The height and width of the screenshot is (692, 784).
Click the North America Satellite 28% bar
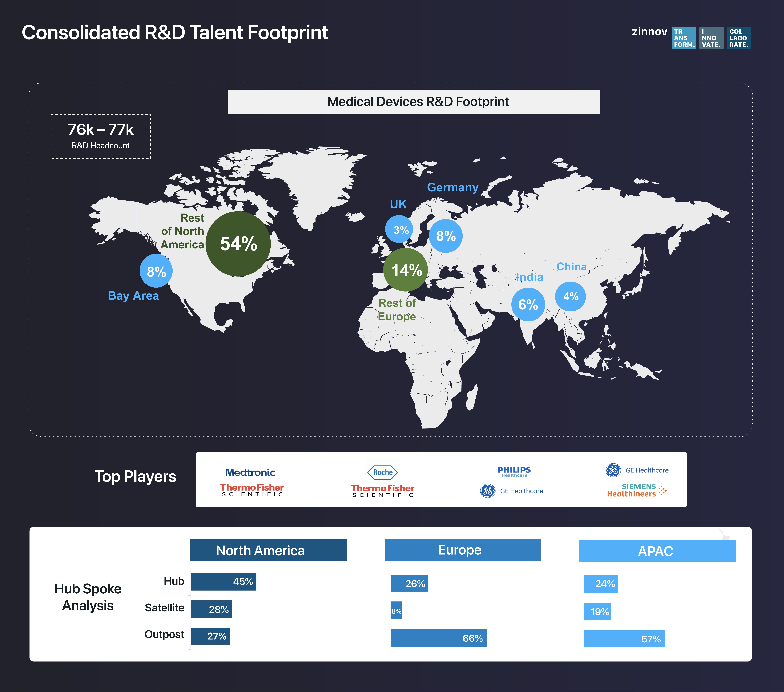click(212, 609)
